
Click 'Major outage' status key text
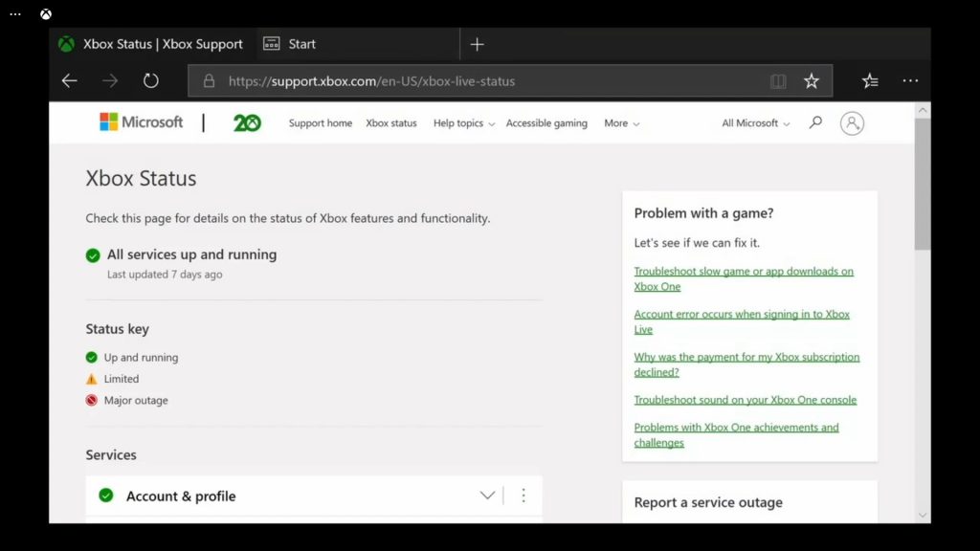coord(136,401)
